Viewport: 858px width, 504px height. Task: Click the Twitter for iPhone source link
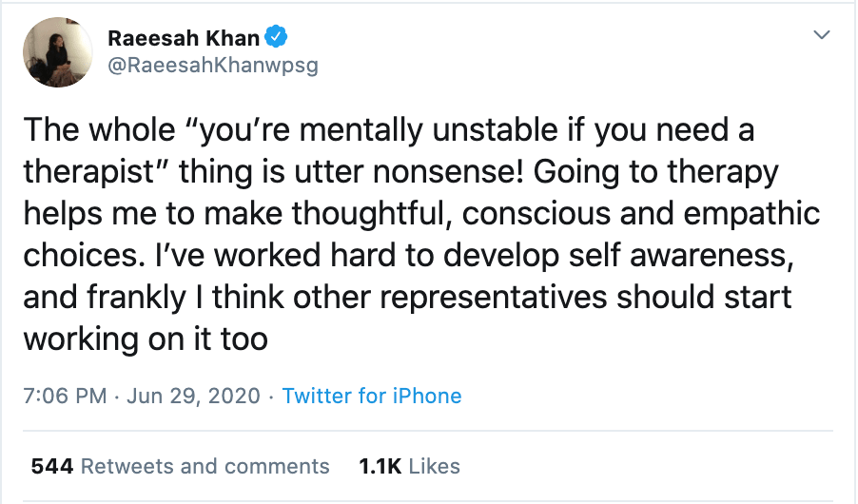click(372, 396)
